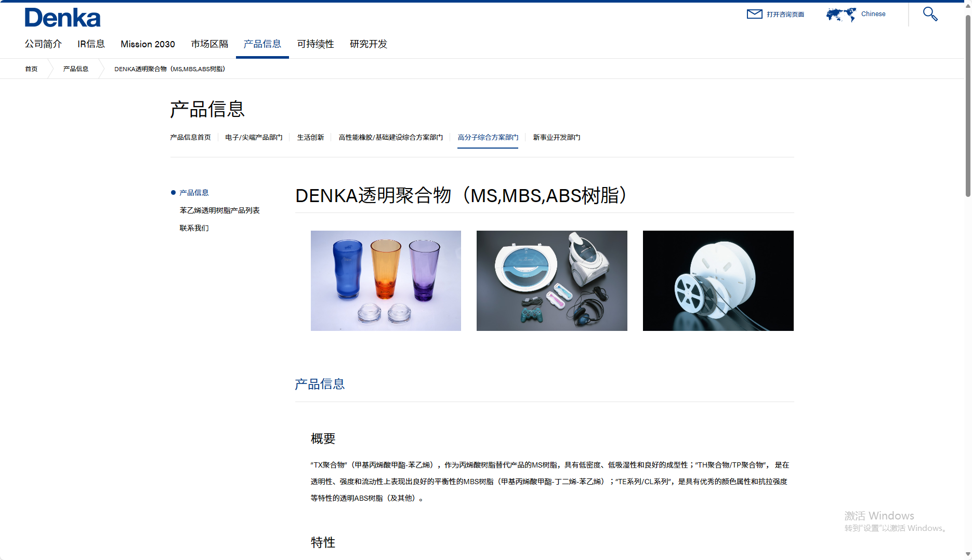Click the appliances and electronics photo
972x560 pixels.
pos(552,281)
